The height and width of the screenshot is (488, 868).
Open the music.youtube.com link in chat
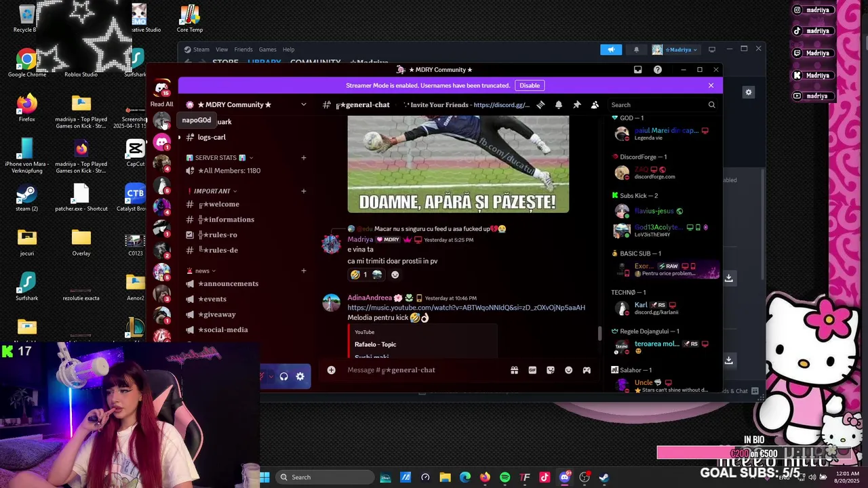466,308
